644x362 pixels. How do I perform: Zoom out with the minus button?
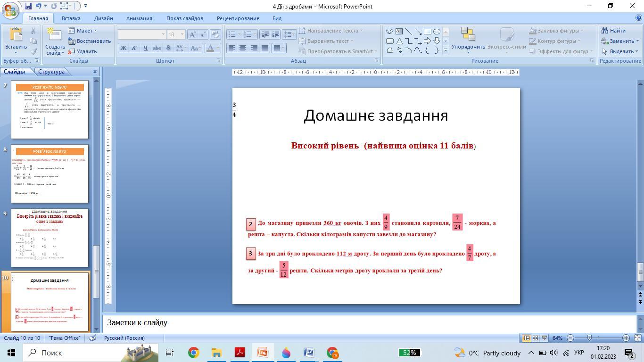click(x=570, y=338)
